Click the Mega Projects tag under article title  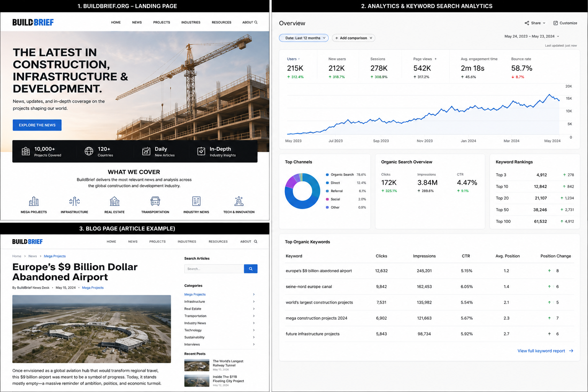(x=93, y=287)
